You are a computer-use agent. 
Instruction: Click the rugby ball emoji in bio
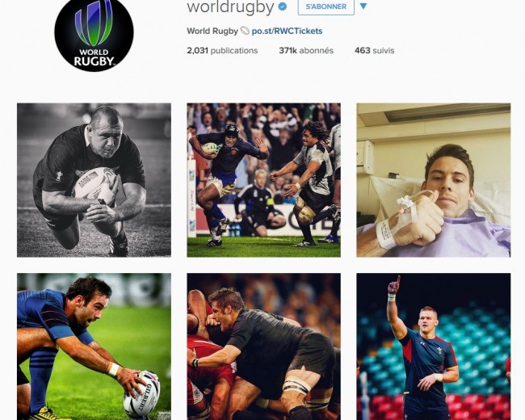(245, 31)
